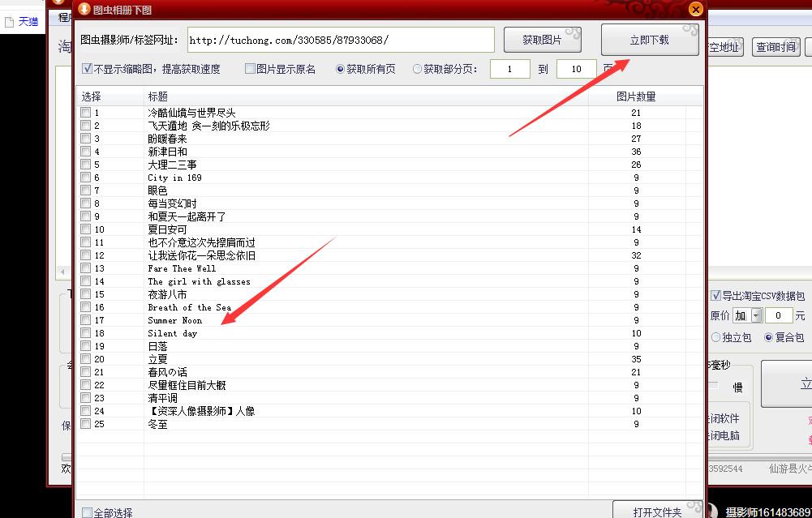This screenshot has height=518, width=812.
Task: Click the starting page number field
Action: pyautogui.click(x=509, y=69)
